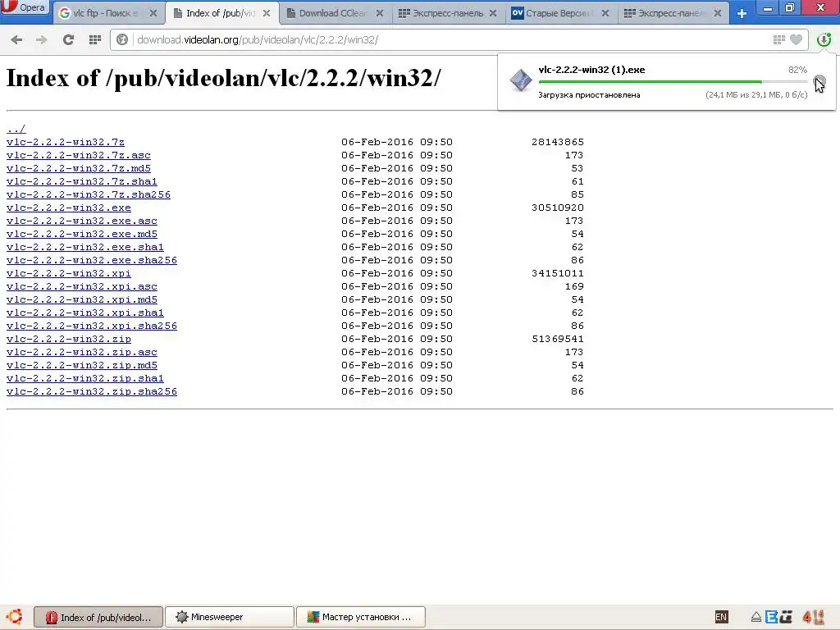Click the address bar URL field
This screenshot has height=630, width=840.
click(450, 39)
